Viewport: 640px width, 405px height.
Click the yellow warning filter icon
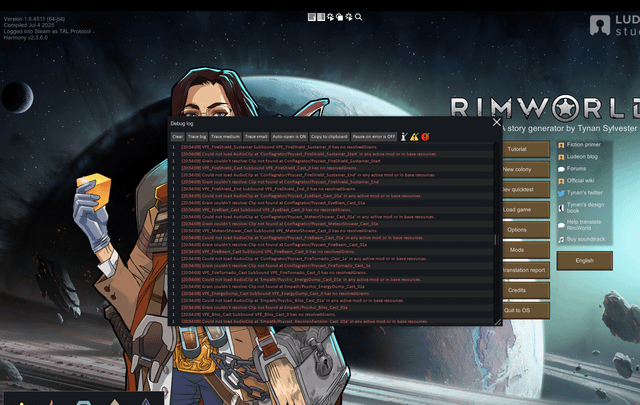click(414, 136)
